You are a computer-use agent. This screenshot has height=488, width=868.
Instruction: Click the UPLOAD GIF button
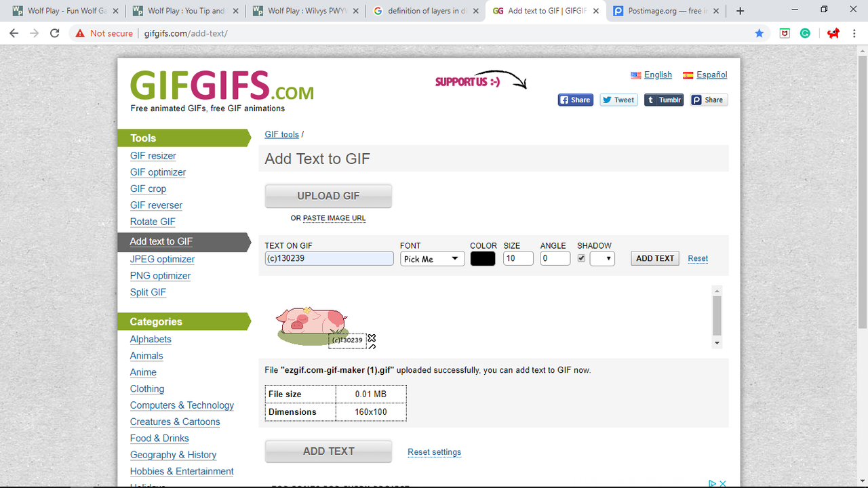328,196
